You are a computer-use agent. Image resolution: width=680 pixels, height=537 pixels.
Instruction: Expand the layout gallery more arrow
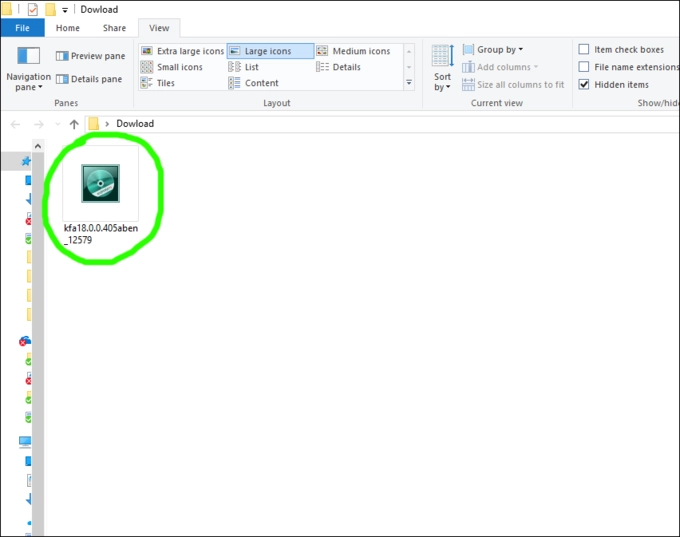pyautogui.click(x=409, y=82)
